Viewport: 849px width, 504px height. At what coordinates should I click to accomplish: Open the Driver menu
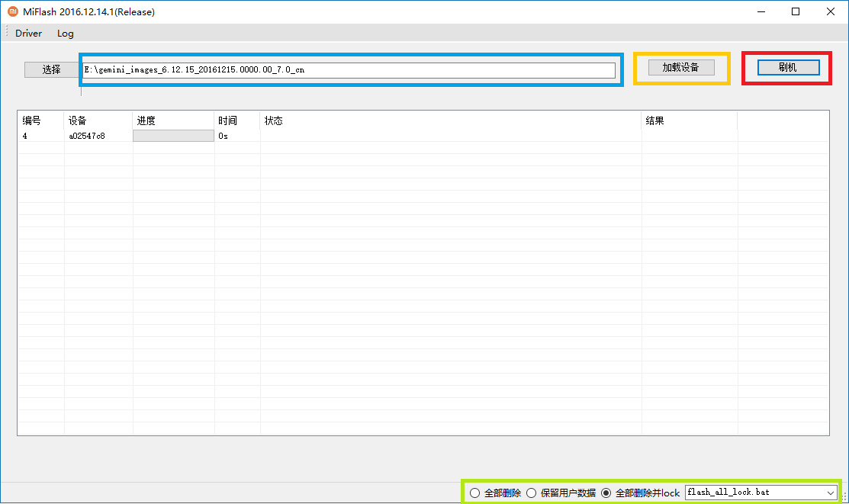[28, 34]
